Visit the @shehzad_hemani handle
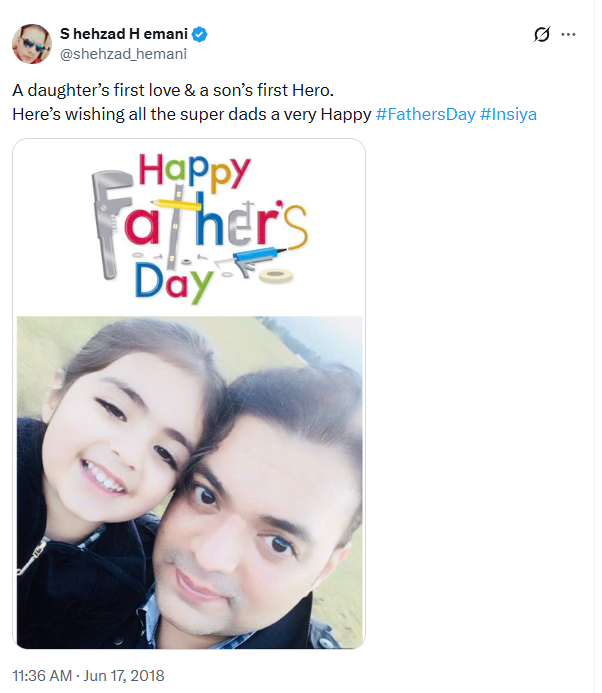 123,54
